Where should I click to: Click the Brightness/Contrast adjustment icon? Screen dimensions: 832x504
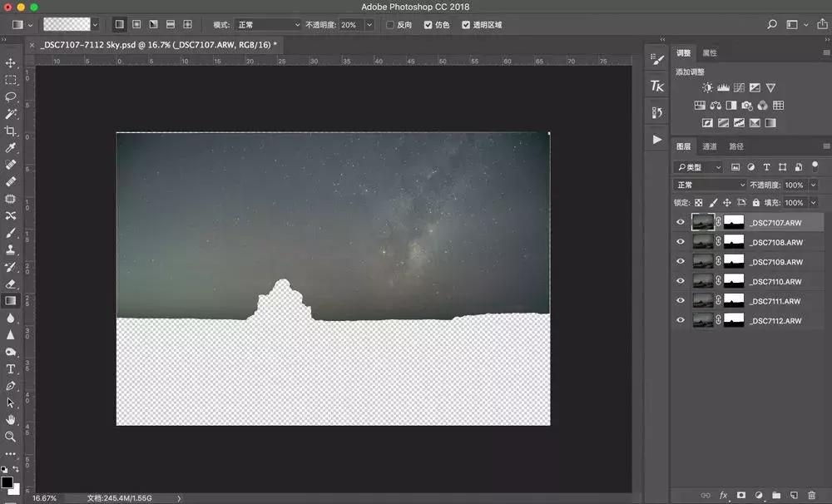(707, 87)
